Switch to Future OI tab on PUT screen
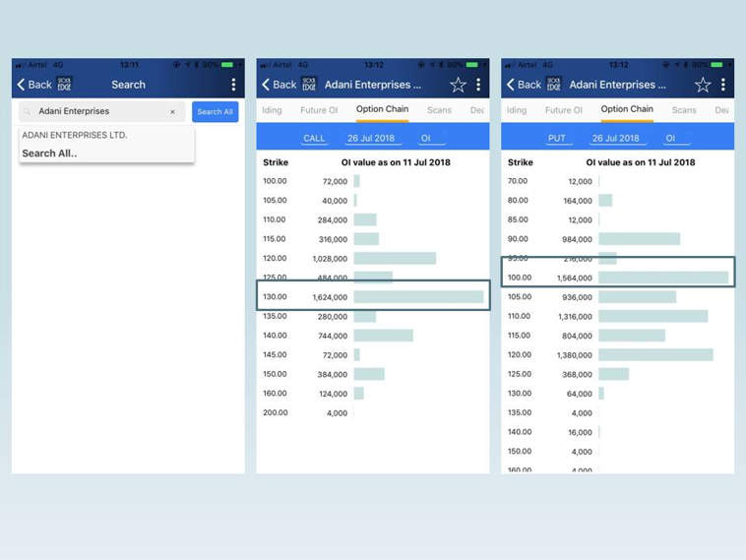 point(563,110)
